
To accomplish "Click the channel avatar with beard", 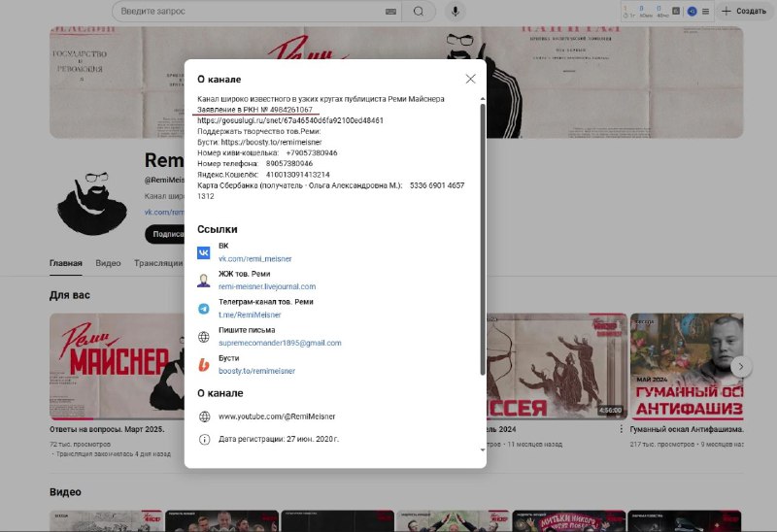I will 92,203.
